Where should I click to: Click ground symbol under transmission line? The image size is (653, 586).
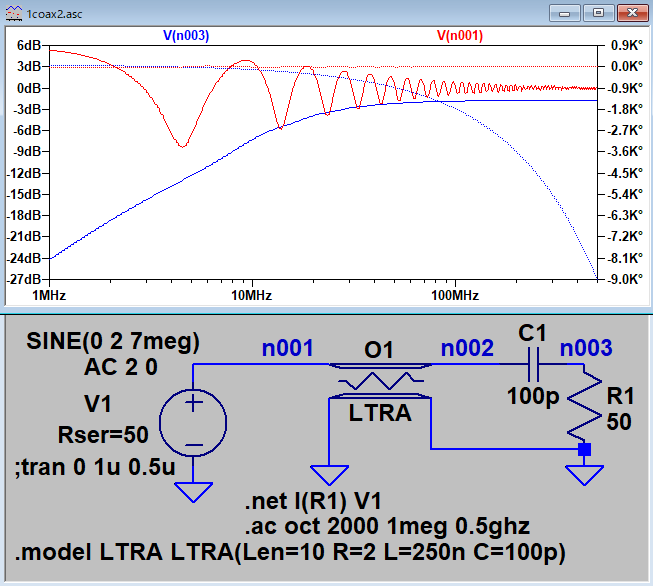pos(329,475)
